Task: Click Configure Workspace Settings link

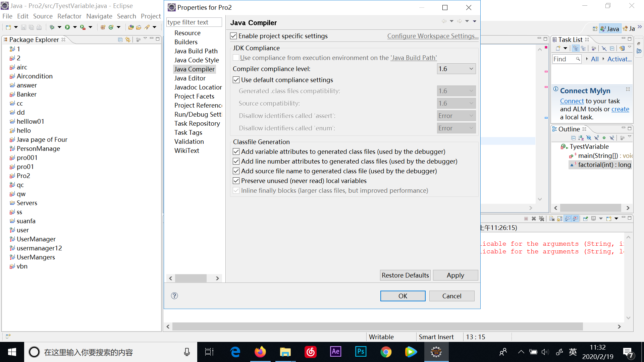Action: click(x=433, y=36)
